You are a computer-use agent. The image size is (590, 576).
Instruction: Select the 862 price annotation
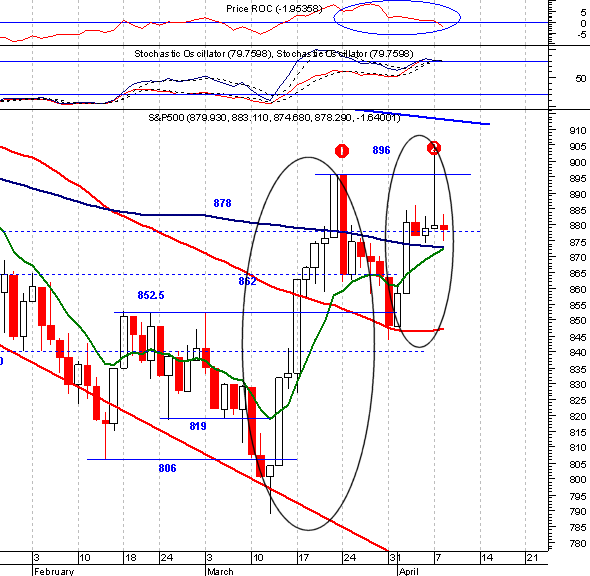point(247,281)
